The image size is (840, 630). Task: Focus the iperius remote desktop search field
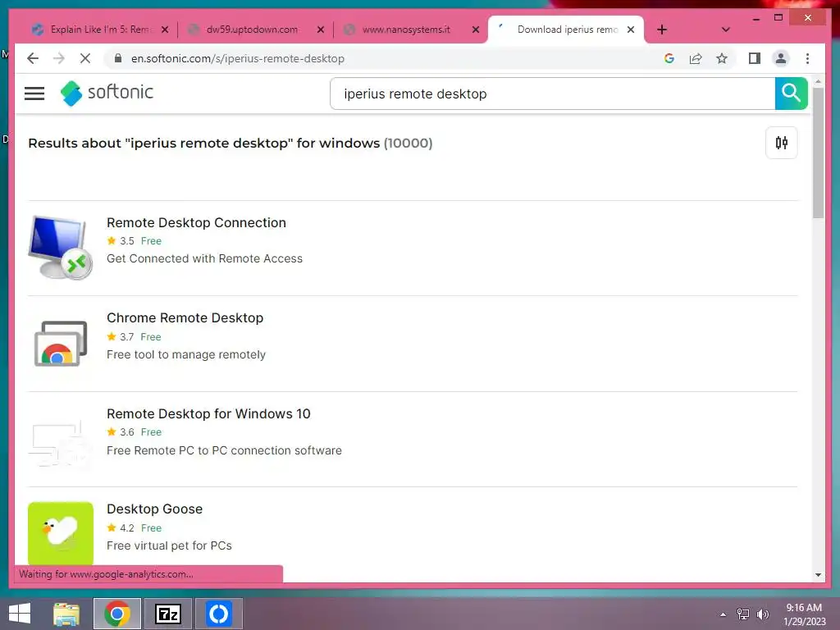552,94
